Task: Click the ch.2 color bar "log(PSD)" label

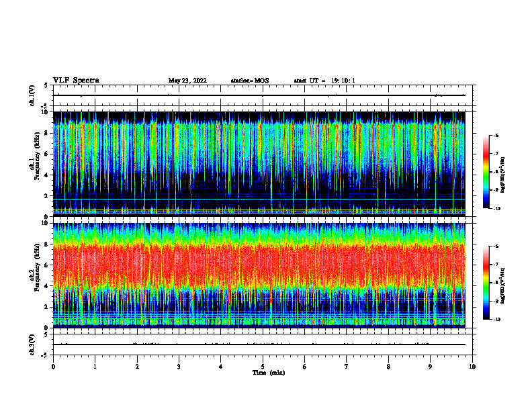Action: coord(503,286)
